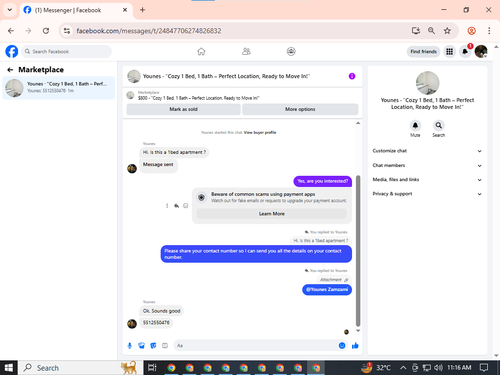
Task: Open the Friends icon in top navigation
Action: [x=246, y=52]
